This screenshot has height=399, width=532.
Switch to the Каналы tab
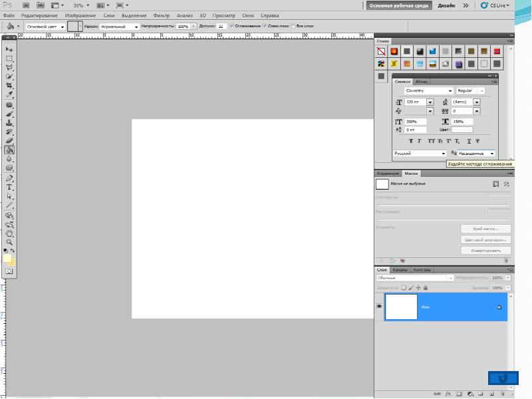[x=400, y=270]
